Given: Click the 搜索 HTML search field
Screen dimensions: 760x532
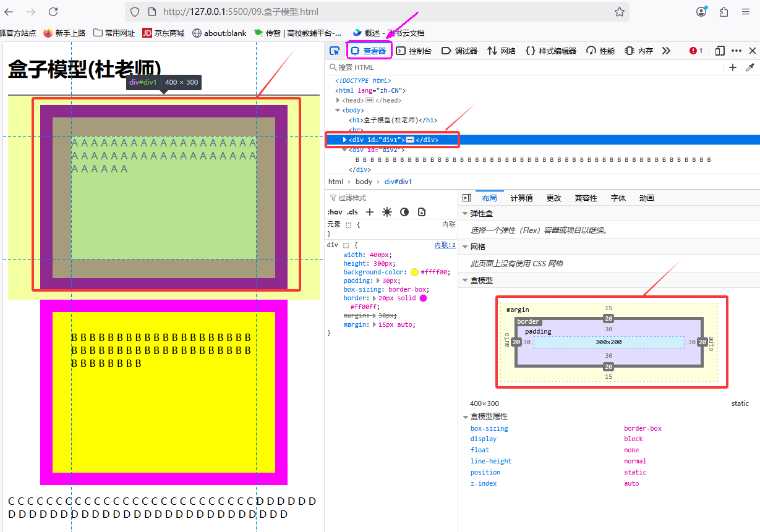Looking at the screenshot, I should pyautogui.click(x=396, y=67).
